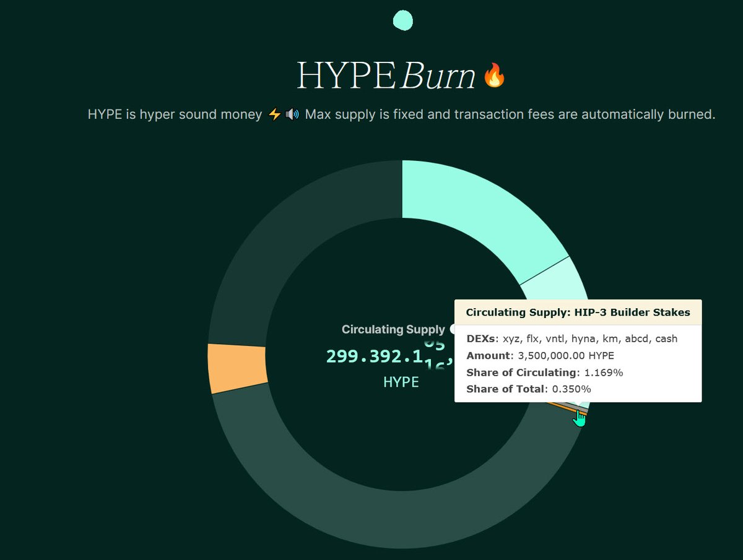Click the 'Circulating Supply' center label
The image size is (743, 560).
click(x=393, y=330)
